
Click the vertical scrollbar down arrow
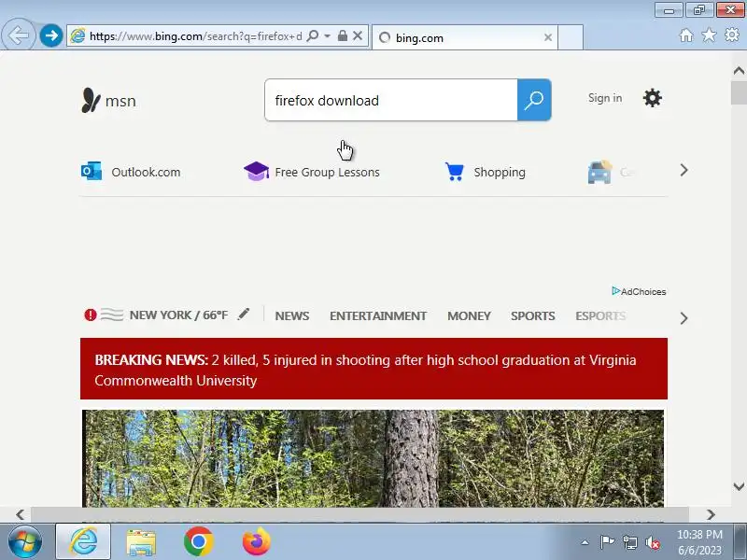coord(739,486)
